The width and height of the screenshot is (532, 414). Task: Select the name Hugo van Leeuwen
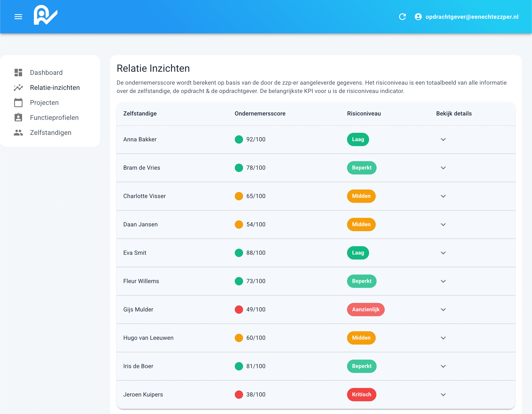pos(148,338)
